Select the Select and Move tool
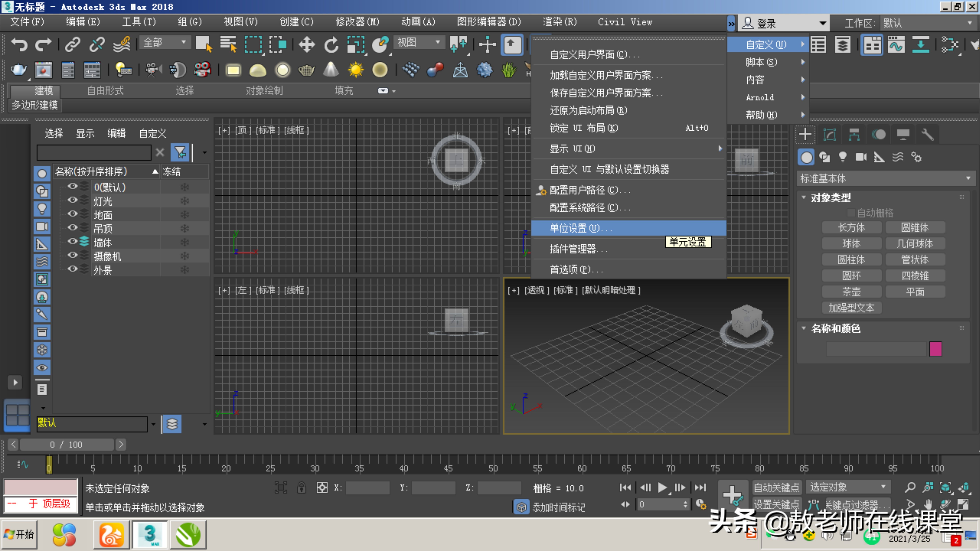The width and height of the screenshot is (980, 551). pos(307,44)
